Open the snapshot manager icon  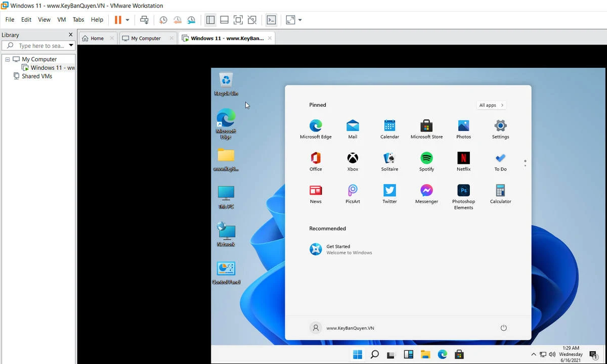click(x=191, y=20)
